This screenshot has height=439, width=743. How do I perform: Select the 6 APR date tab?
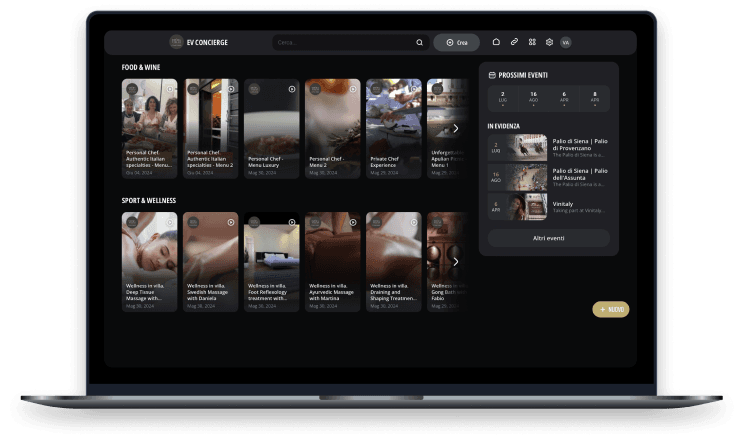click(x=564, y=97)
